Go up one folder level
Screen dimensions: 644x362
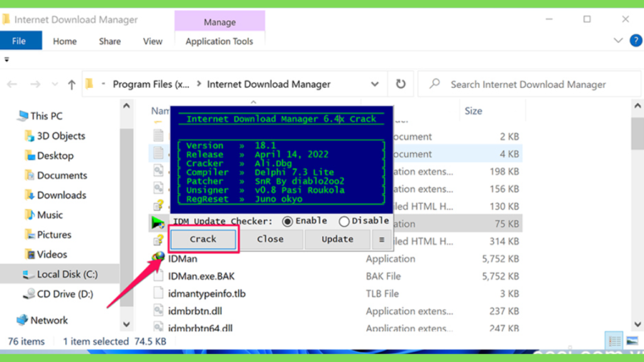tap(72, 85)
